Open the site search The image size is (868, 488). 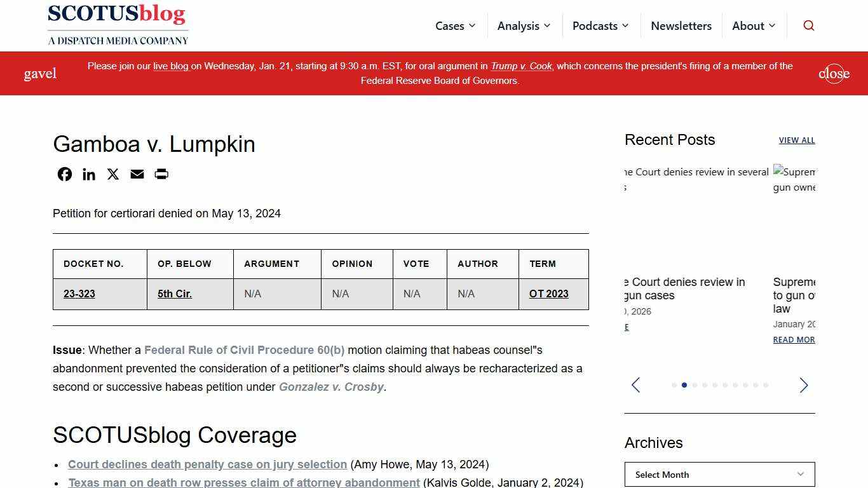[808, 25]
